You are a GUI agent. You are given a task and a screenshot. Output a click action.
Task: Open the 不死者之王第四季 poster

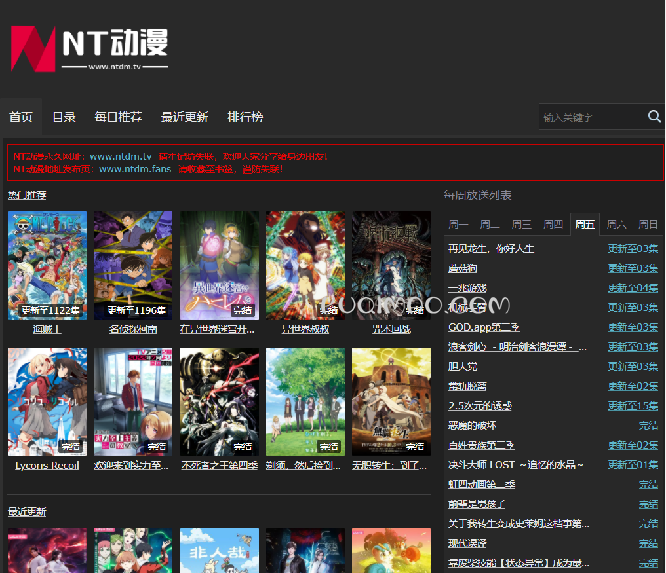click(219, 402)
